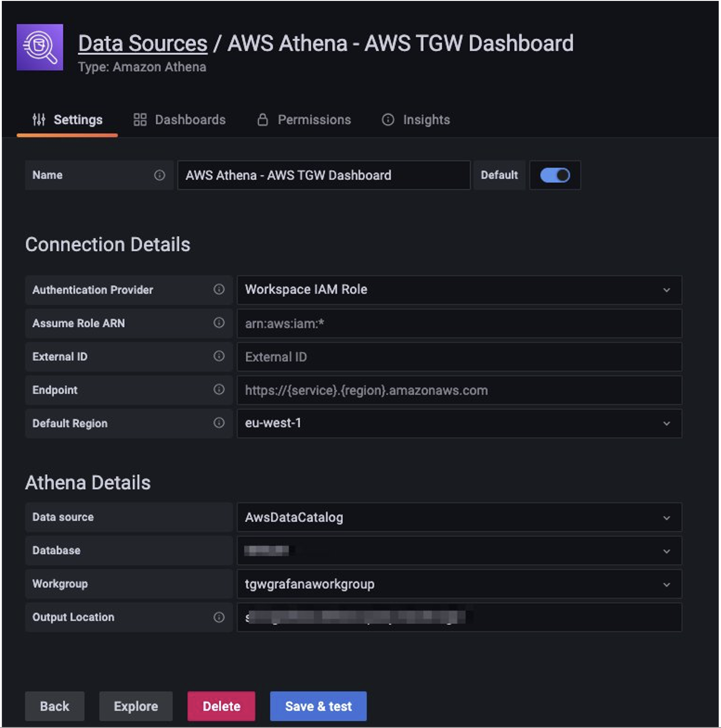
Task: Click the Save & test button
Action: (318, 706)
